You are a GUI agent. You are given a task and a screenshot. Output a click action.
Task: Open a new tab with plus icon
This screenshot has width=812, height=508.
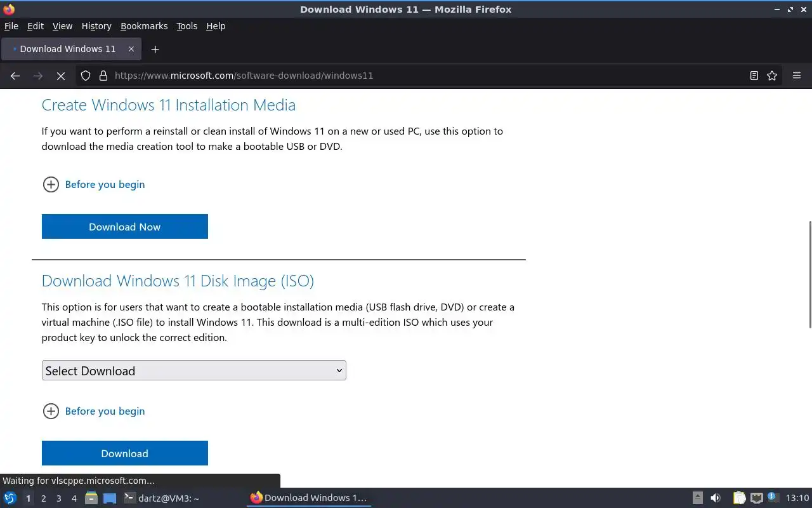pos(155,49)
